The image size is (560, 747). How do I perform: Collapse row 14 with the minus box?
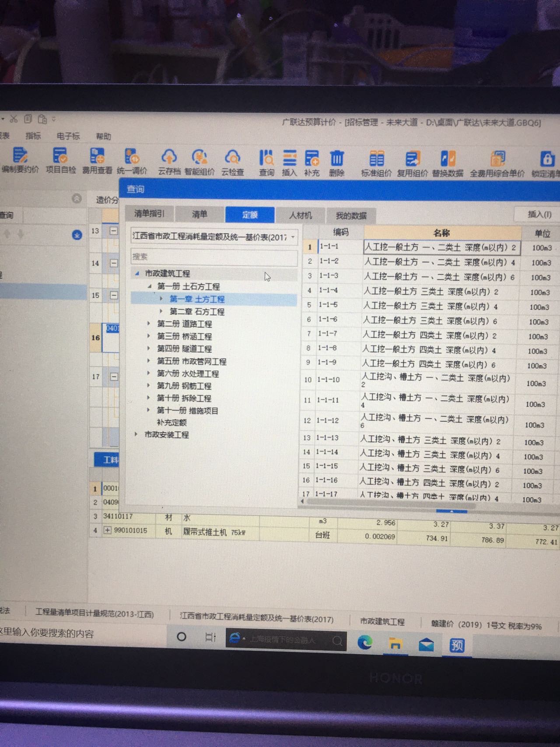point(113,263)
